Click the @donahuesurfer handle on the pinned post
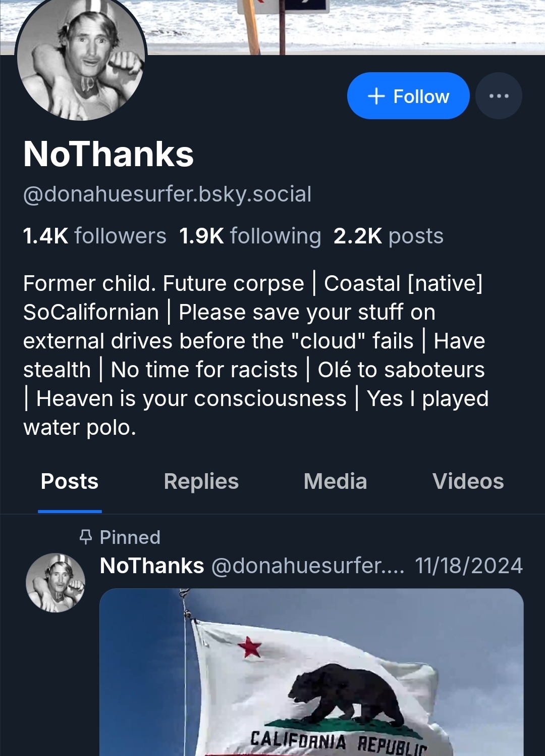 pyautogui.click(x=307, y=566)
